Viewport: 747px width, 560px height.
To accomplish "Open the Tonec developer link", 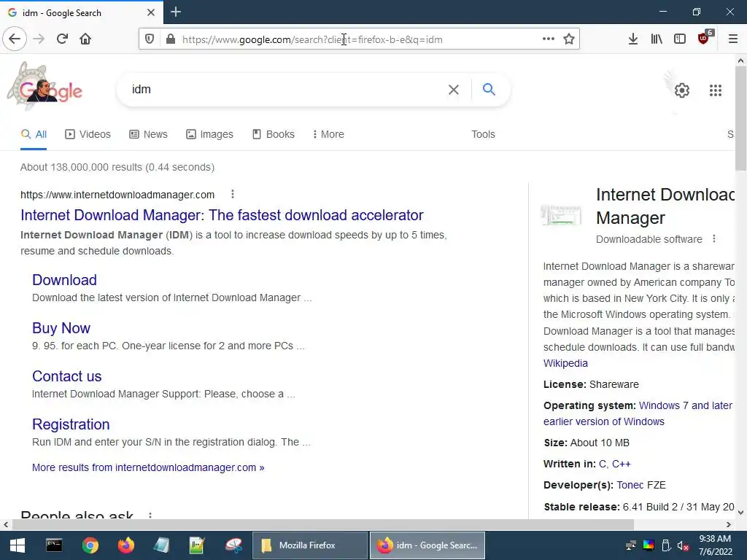I will tap(630, 485).
